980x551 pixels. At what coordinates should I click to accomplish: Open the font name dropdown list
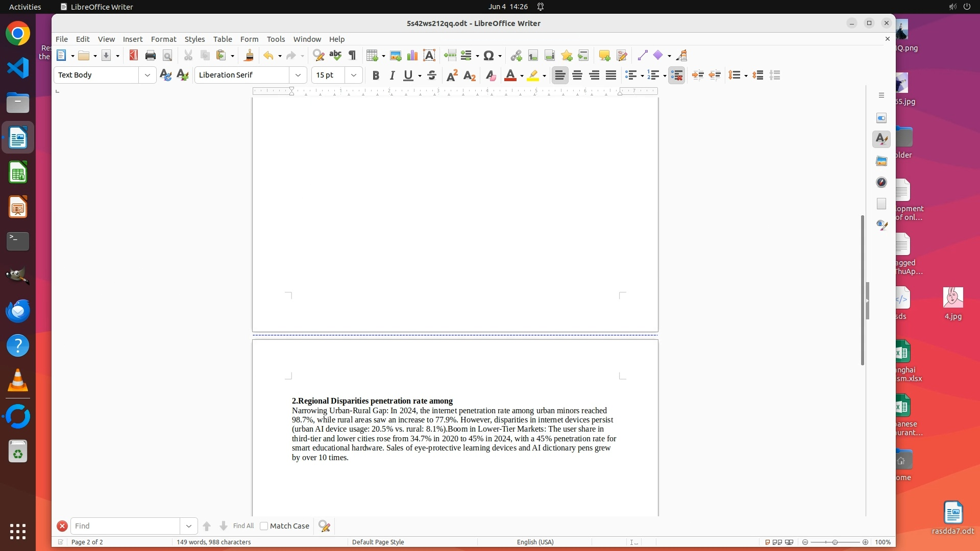click(298, 75)
